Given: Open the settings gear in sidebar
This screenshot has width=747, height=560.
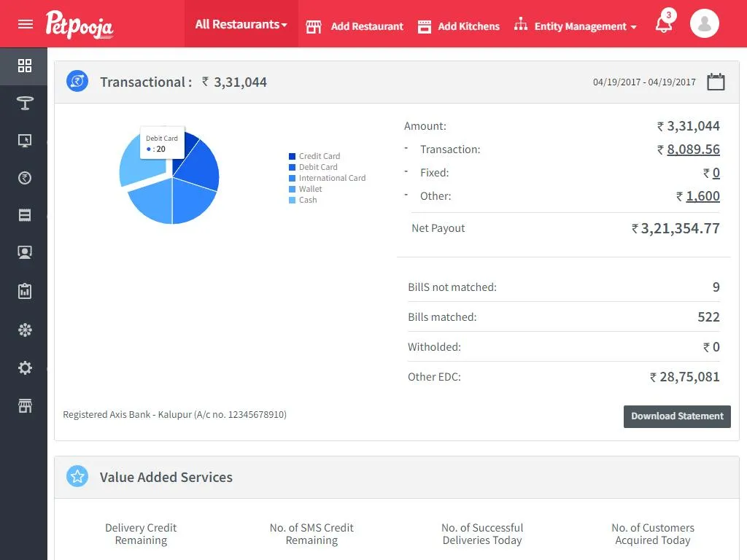Looking at the screenshot, I should pyautogui.click(x=24, y=367).
